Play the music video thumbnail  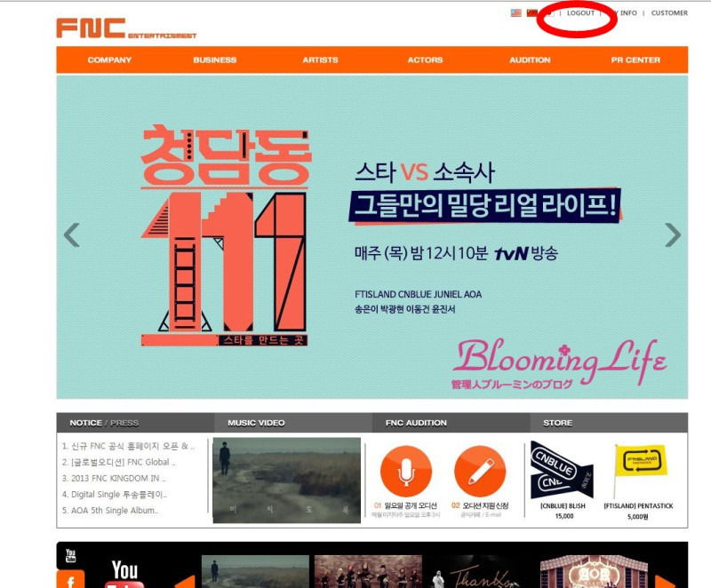pyautogui.click(x=286, y=480)
